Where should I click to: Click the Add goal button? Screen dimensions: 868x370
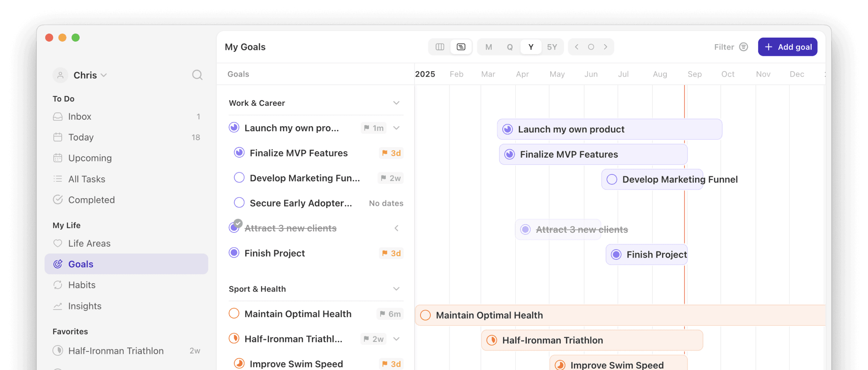(x=788, y=47)
